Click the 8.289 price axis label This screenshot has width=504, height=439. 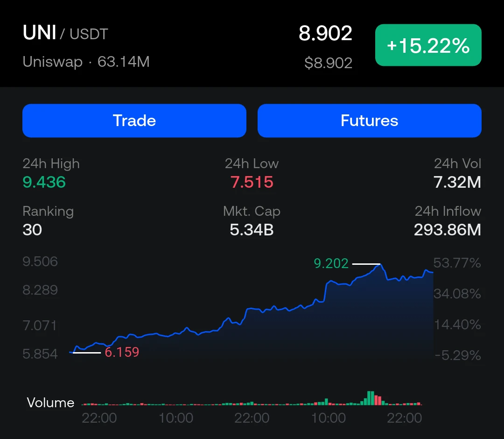coord(40,290)
